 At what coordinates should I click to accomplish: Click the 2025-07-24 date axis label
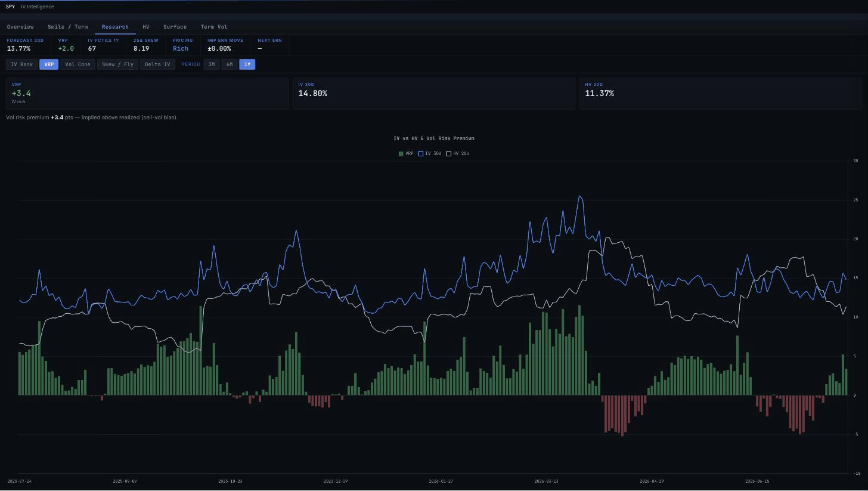tap(19, 481)
